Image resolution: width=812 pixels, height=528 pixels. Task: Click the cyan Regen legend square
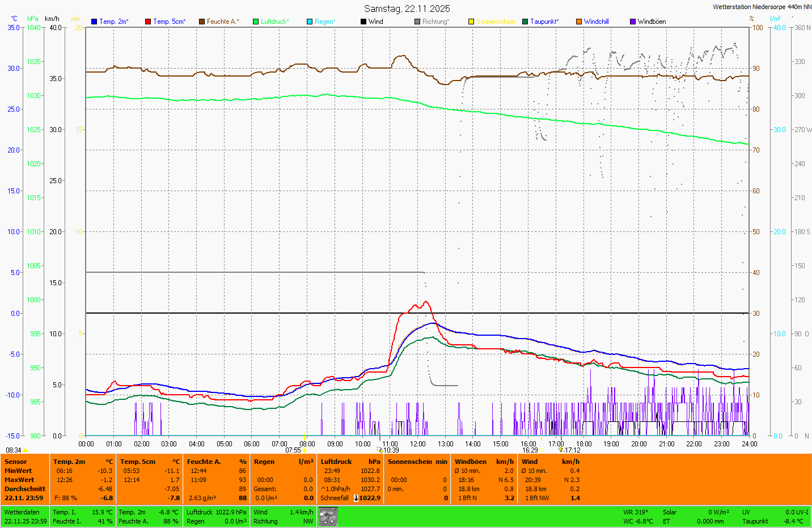pos(310,22)
